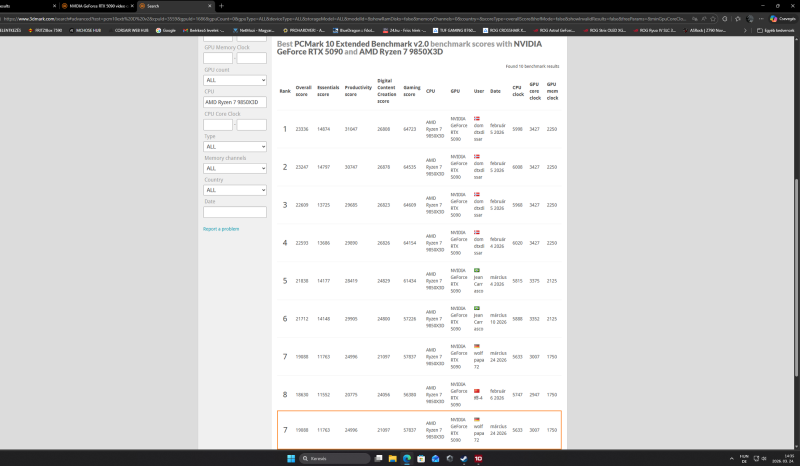Image resolution: width=800 pixels, height=466 pixels.
Task: Open the Gmail Beérkező levelek bookmark
Action: [204, 30]
